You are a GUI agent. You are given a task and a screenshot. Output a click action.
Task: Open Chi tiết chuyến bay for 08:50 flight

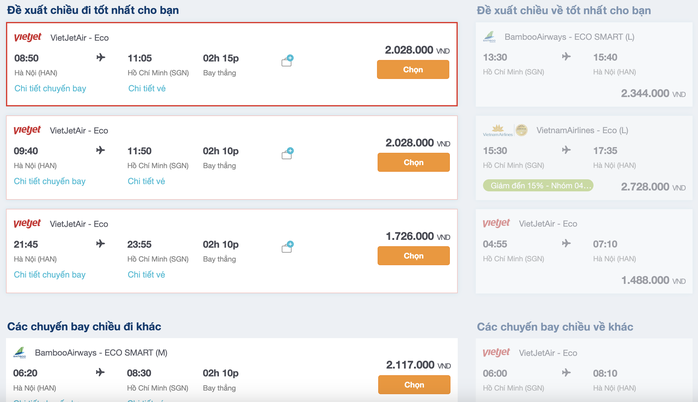click(50, 89)
